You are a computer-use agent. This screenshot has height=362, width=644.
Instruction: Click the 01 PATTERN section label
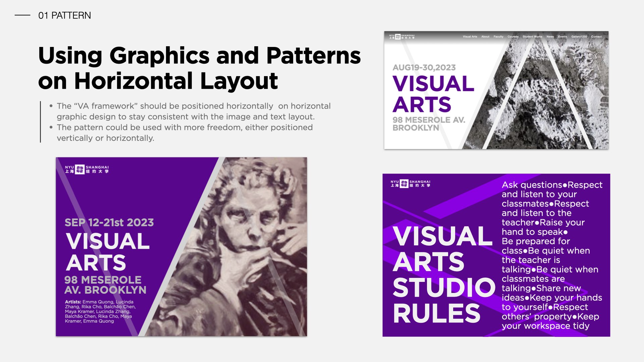[x=64, y=15]
